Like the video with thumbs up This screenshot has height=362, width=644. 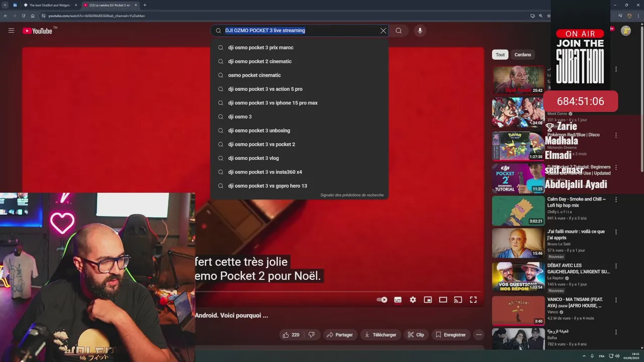[291, 335]
